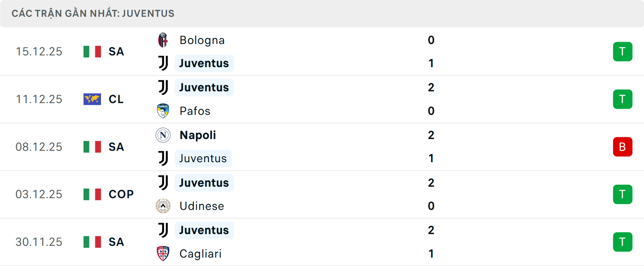Click the Champions League competition icon

pos(92,99)
